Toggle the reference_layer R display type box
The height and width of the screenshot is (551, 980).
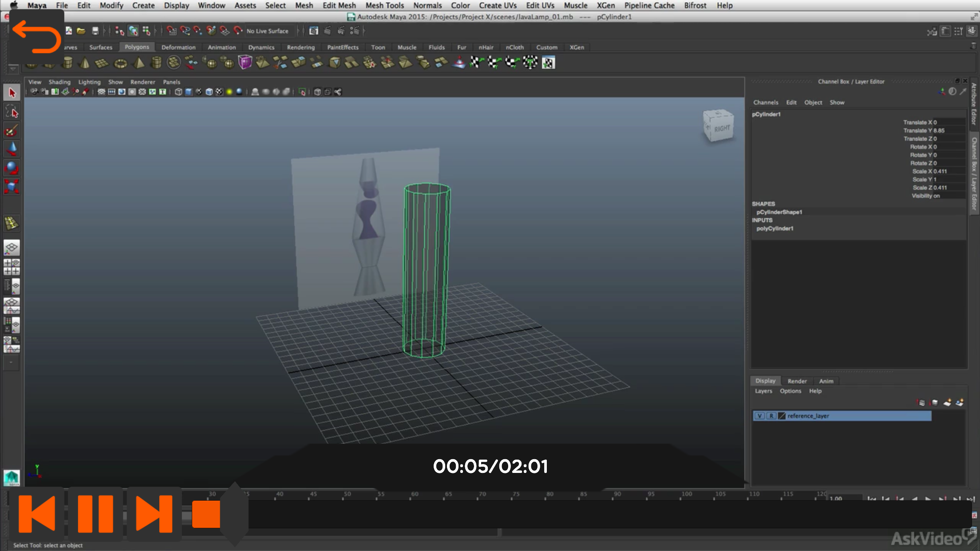point(771,416)
